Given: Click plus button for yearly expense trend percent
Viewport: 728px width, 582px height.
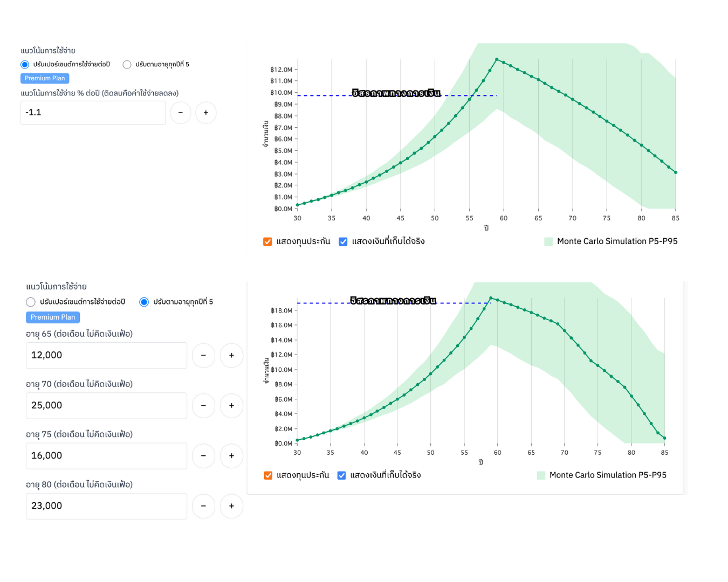Looking at the screenshot, I should (205, 113).
